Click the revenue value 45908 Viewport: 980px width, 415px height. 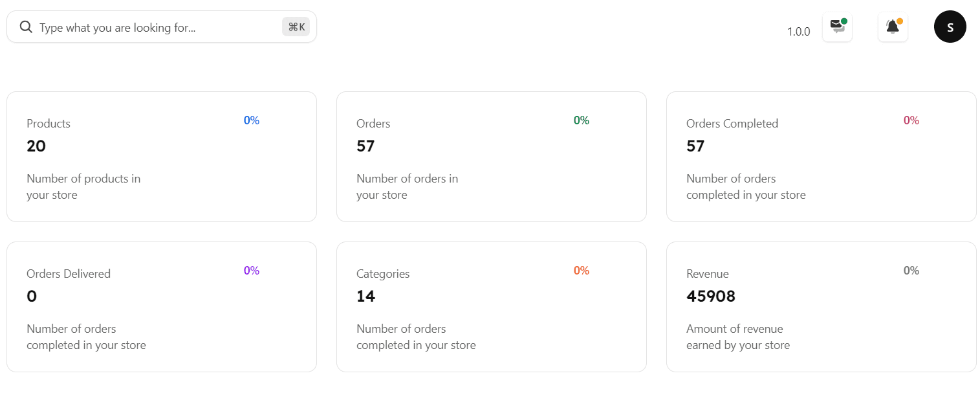(710, 297)
